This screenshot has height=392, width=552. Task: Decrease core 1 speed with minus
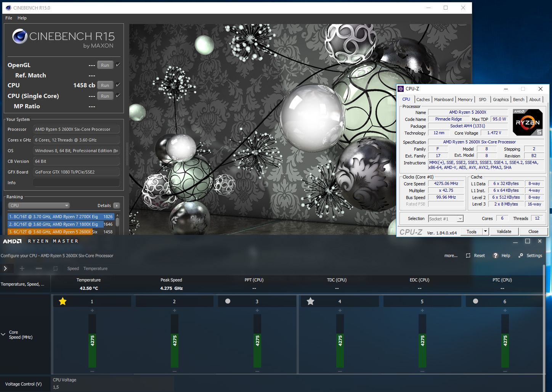tap(92, 371)
